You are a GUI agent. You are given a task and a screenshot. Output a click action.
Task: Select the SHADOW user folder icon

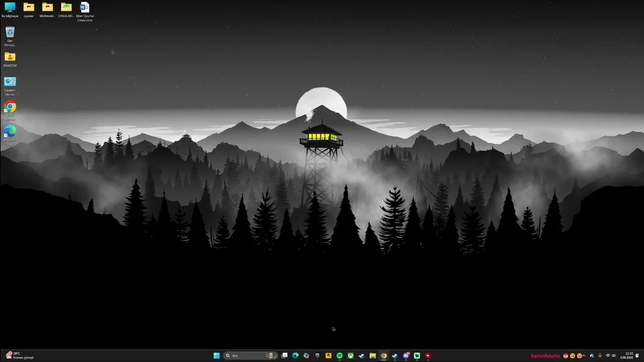10,59
